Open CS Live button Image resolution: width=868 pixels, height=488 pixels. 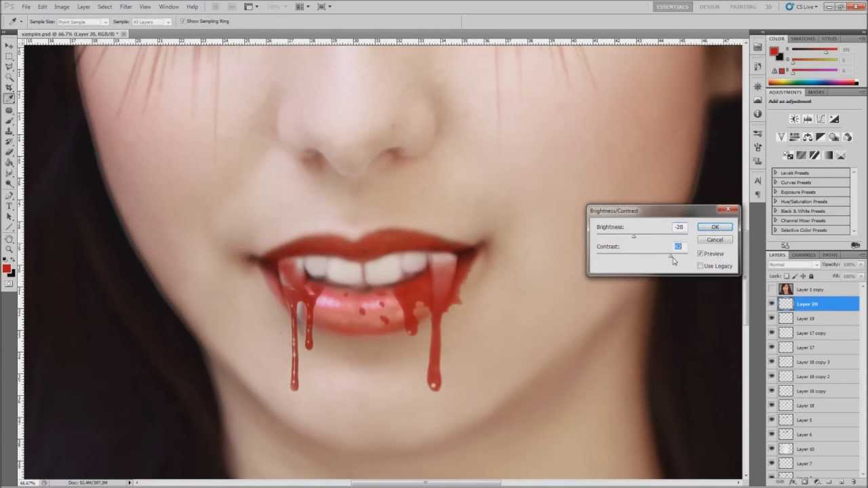[x=800, y=7]
